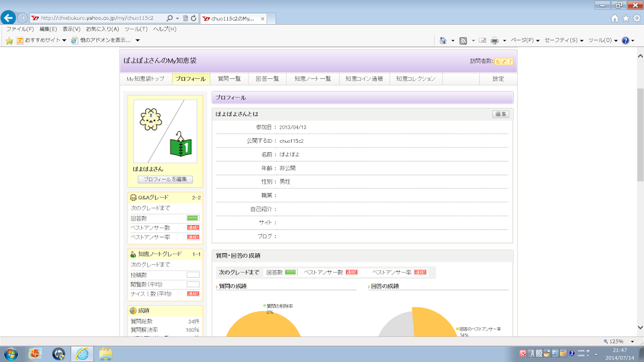Expand the セーフティ(S) dropdown menu
The width and height of the screenshot is (644, 362).
point(564,40)
